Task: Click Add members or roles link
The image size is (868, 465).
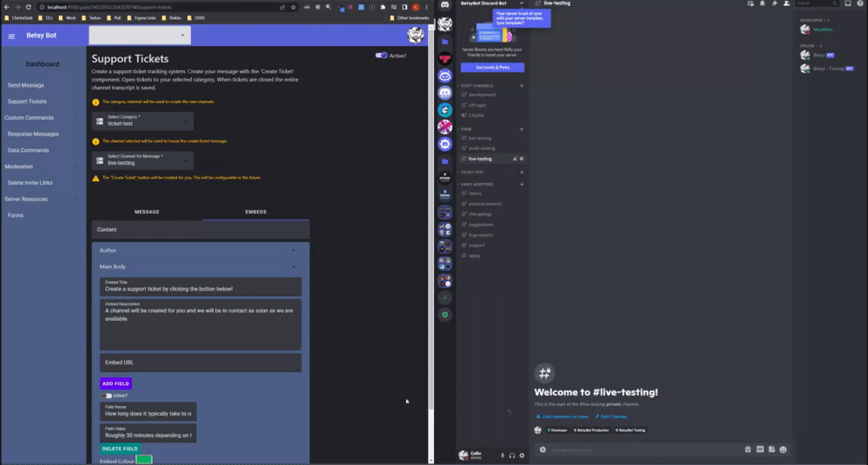Action: click(562, 416)
